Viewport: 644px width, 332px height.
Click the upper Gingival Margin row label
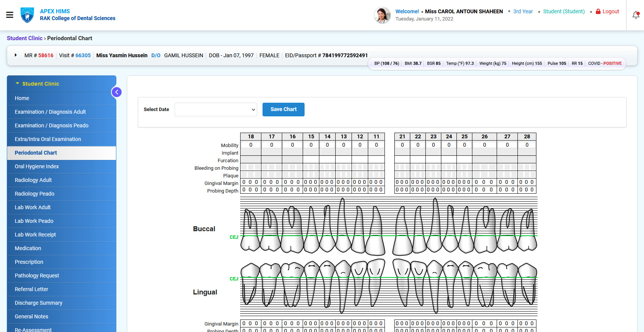pyautogui.click(x=221, y=183)
